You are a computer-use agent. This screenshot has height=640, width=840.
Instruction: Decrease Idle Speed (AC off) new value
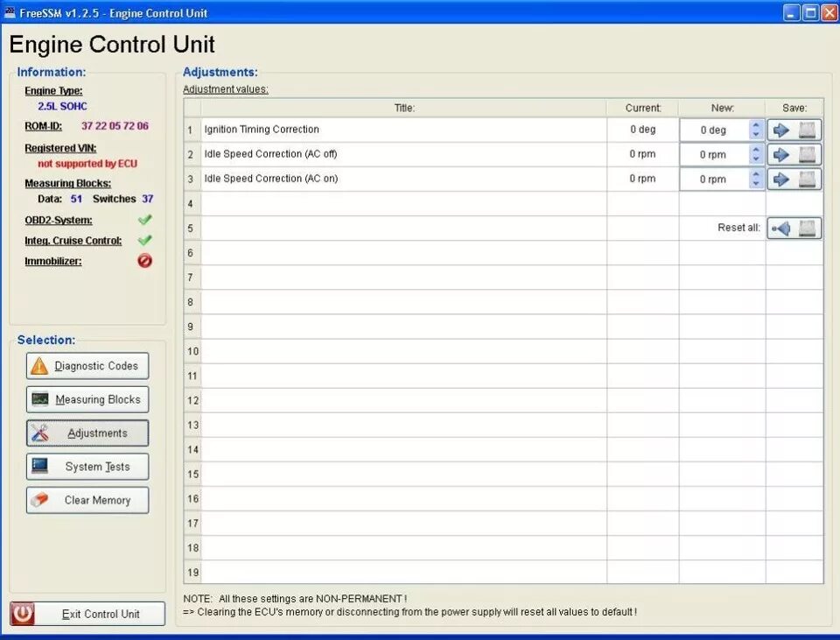point(756,159)
